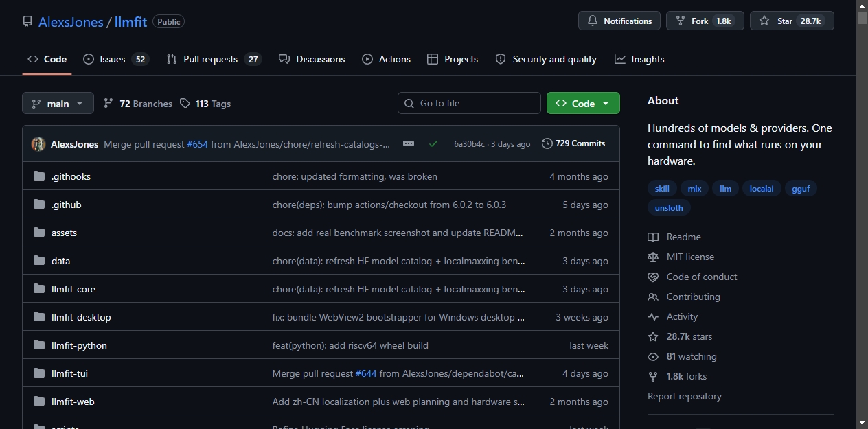Switch to the Insights tab
The image size is (868, 429).
(639, 59)
